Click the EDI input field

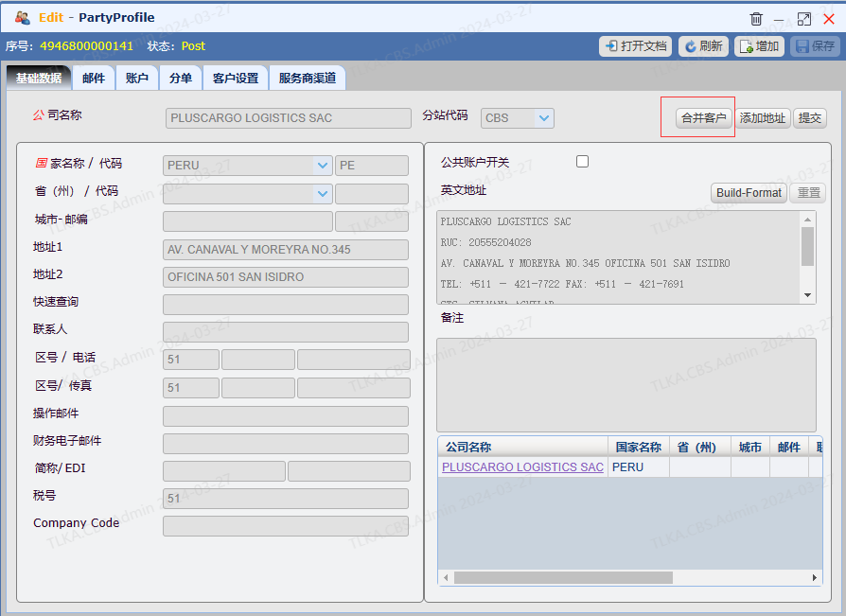pos(349,471)
